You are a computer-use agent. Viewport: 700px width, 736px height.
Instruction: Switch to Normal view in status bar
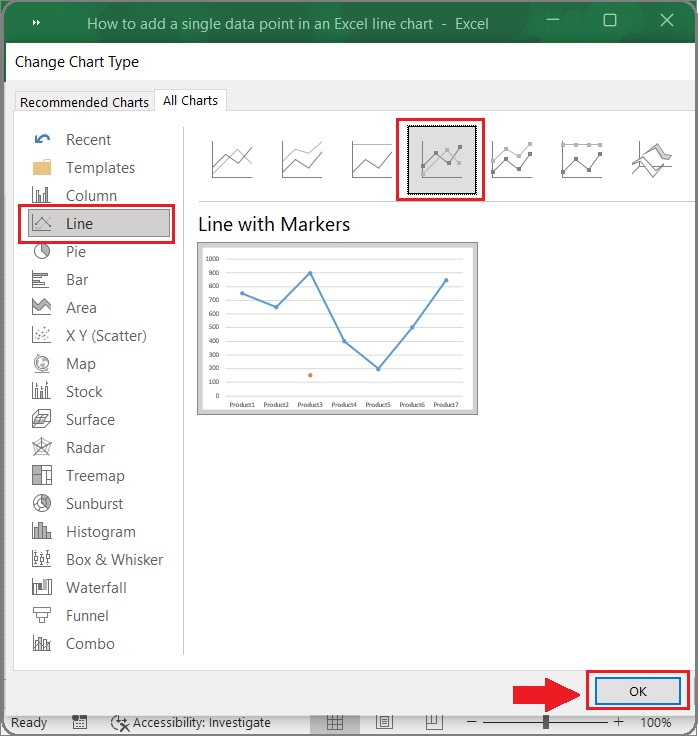point(335,722)
